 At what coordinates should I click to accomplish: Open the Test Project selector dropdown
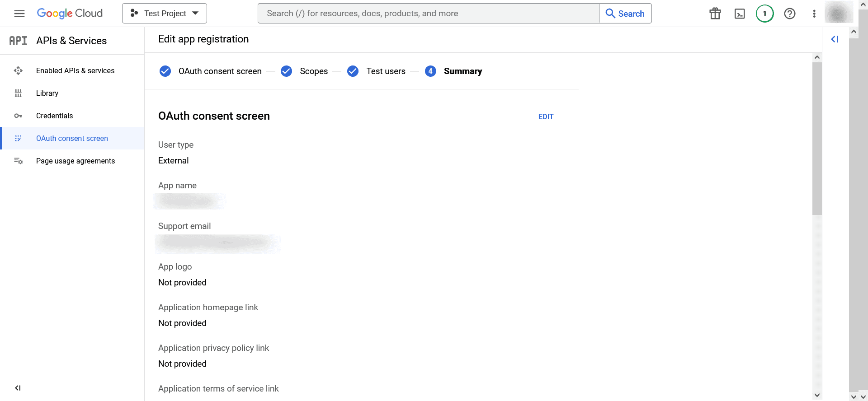coord(165,14)
